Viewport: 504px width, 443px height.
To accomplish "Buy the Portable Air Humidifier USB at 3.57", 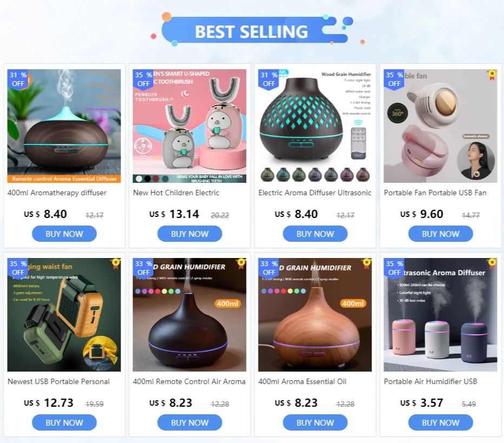I will [441, 422].
